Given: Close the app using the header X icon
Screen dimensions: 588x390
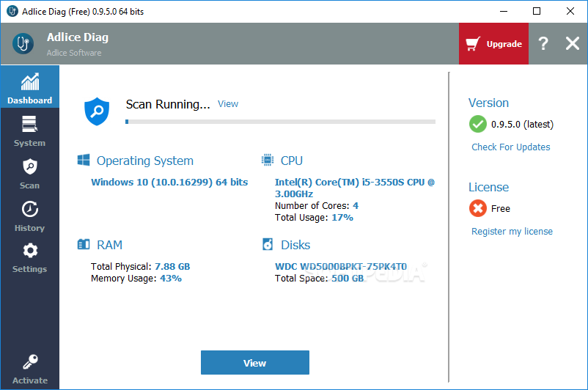Looking at the screenshot, I should [573, 43].
